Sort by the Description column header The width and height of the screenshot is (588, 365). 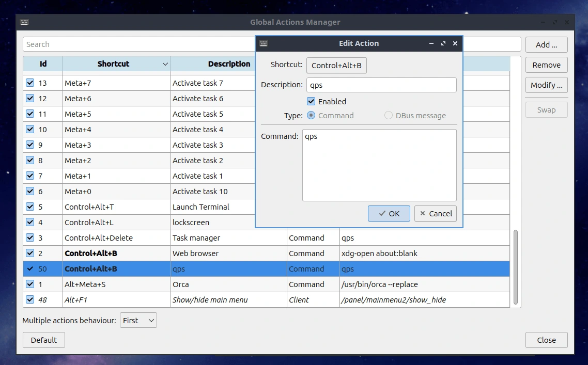coord(229,64)
